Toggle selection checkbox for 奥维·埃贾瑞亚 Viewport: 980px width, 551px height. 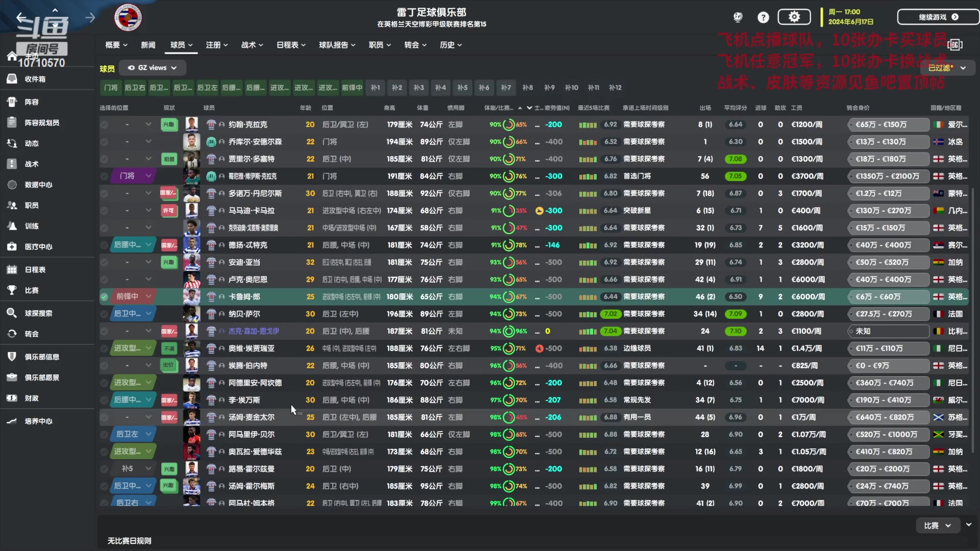point(104,348)
